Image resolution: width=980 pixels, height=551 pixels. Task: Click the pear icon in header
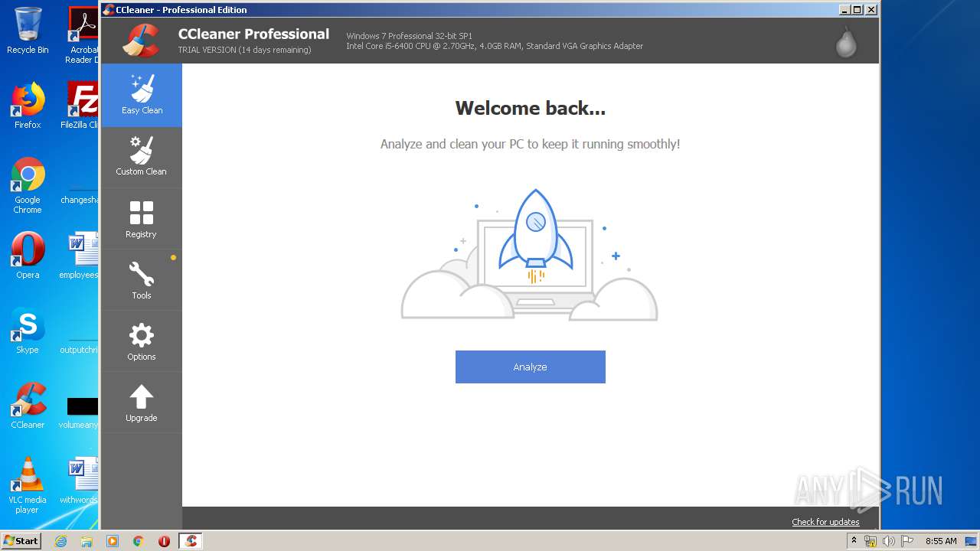(845, 43)
